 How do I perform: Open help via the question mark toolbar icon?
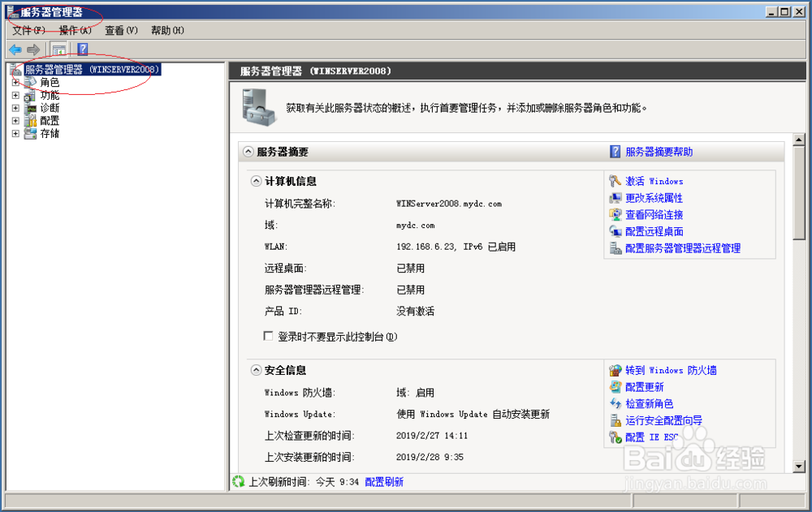click(x=80, y=49)
